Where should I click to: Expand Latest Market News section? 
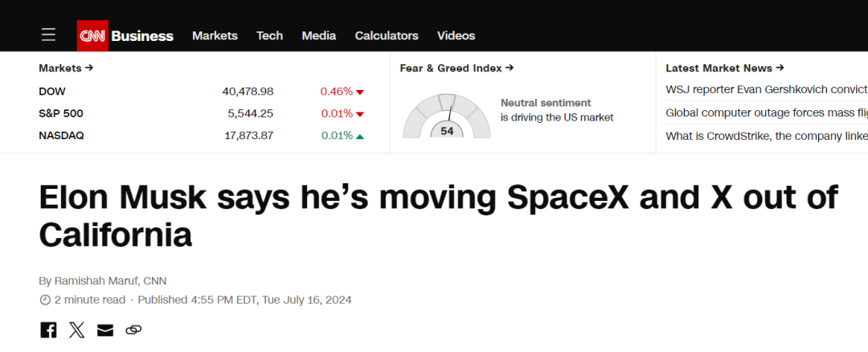[x=725, y=68]
